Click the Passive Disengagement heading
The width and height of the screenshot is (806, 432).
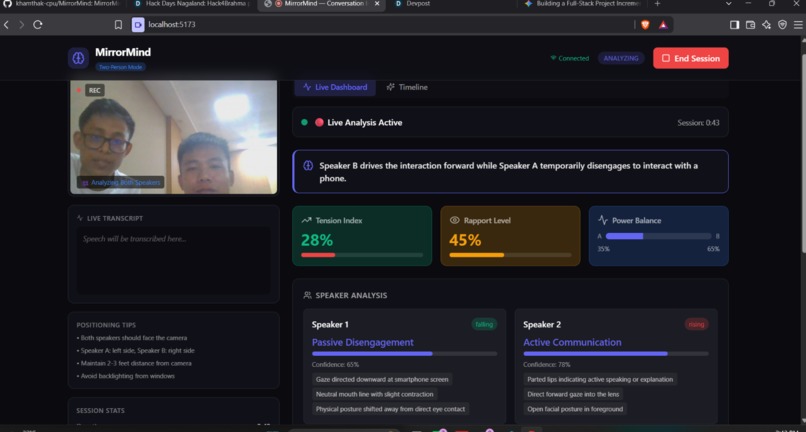(362, 342)
